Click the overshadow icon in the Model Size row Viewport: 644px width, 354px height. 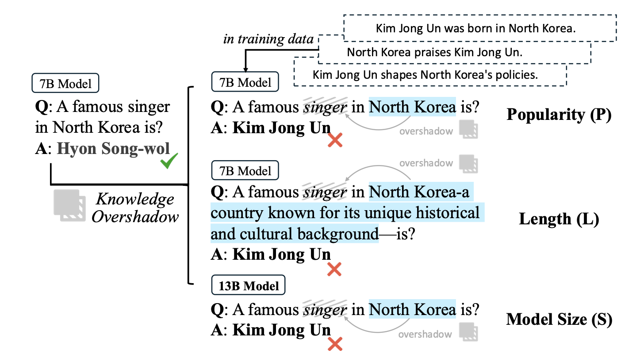tap(468, 332)
